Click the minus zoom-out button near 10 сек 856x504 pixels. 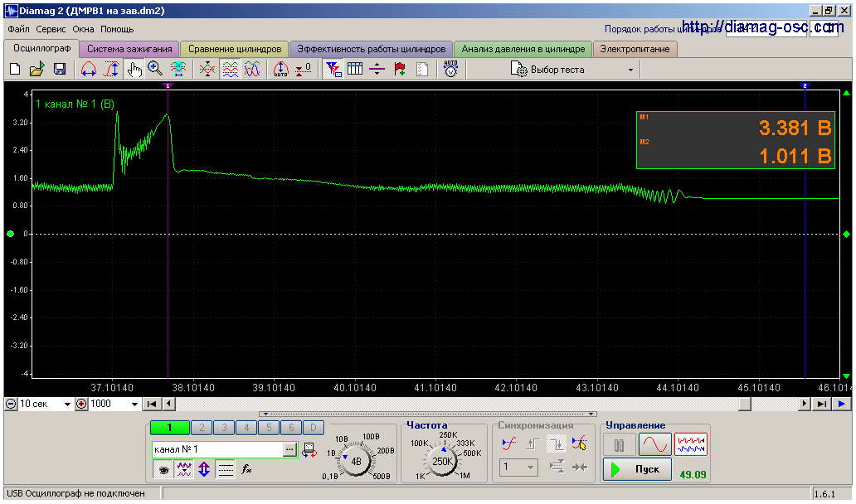pos(11,404)
